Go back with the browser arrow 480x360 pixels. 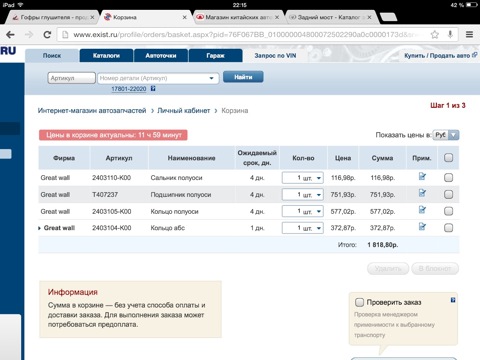coord(10,34)
